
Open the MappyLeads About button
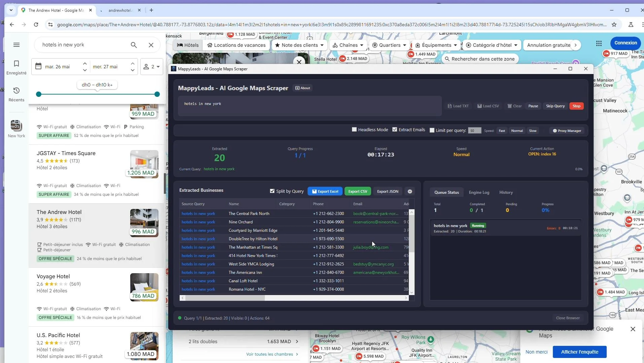[x=303, y=88]
